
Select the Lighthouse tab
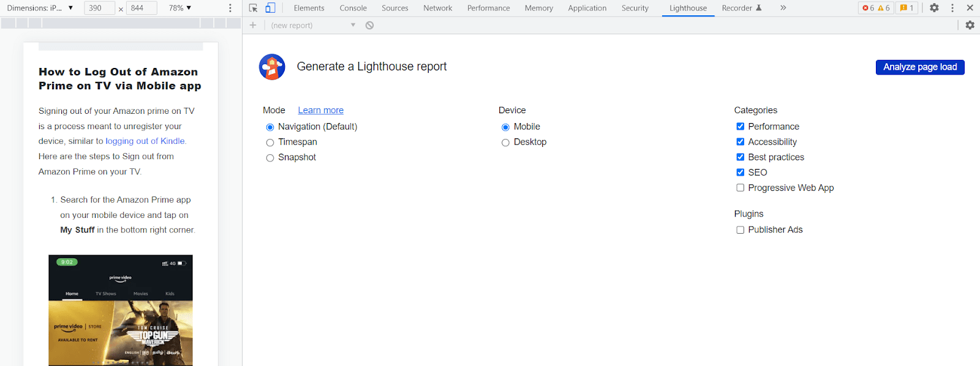[x=688, y=8]
